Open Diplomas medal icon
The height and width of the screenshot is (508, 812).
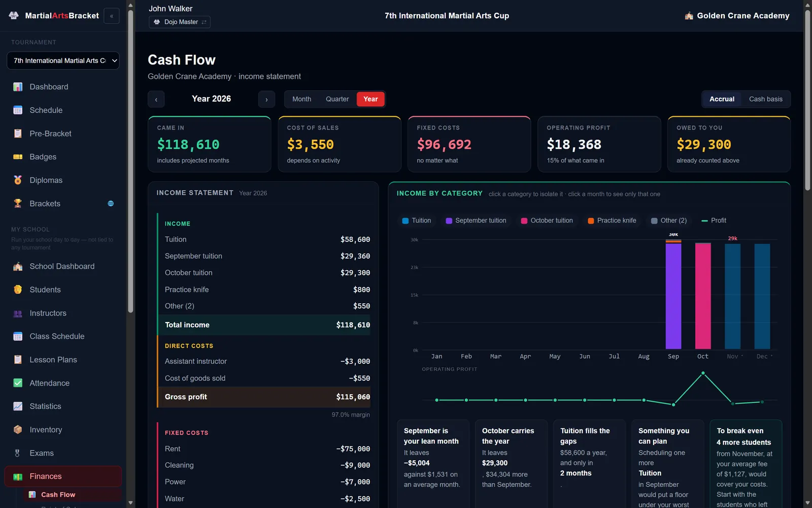[18, 180]
